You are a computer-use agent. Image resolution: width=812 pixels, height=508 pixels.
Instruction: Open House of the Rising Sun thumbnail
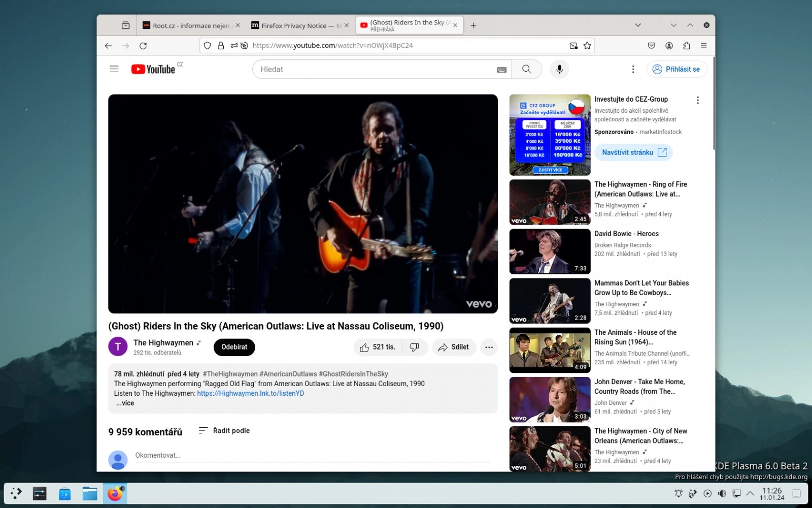pos(550,350)
